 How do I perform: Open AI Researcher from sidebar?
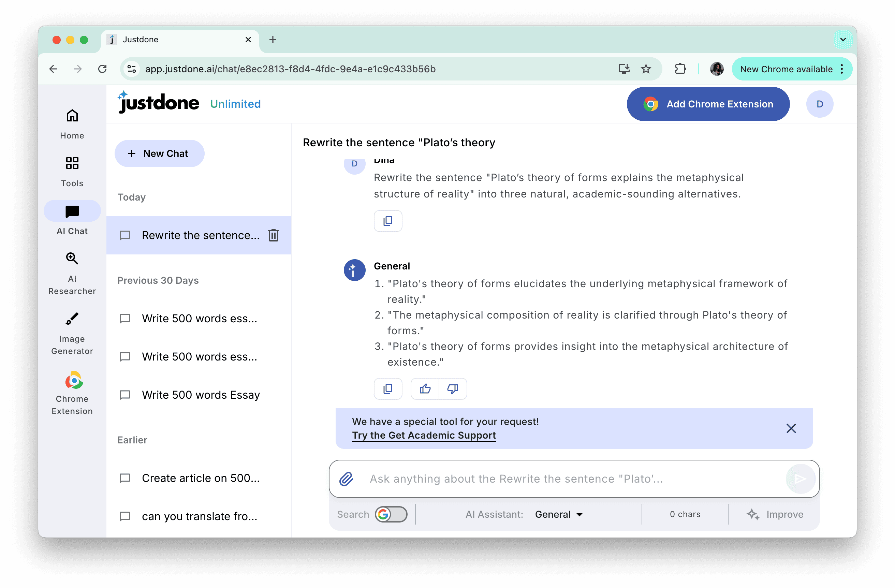(72, 274)
